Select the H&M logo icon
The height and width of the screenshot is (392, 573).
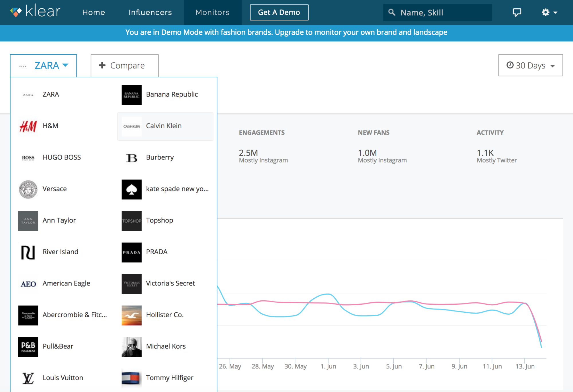point(28,126)
